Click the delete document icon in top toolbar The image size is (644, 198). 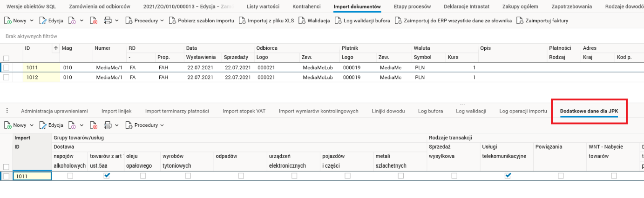(x=94, y=21)
